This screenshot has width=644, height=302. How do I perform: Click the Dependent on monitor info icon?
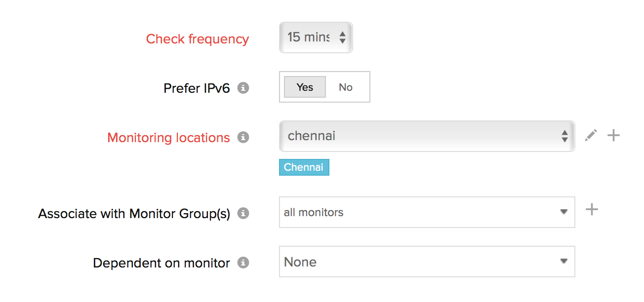242,263
